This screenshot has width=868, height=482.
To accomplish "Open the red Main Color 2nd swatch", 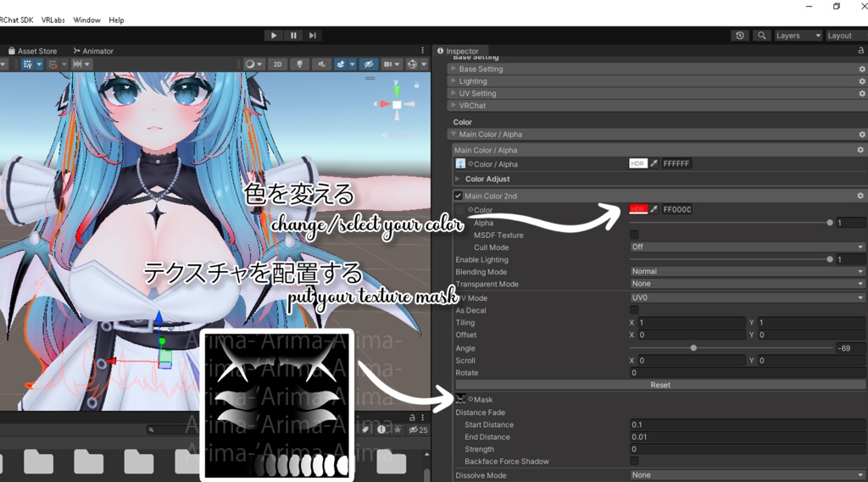I will (638, 210).
